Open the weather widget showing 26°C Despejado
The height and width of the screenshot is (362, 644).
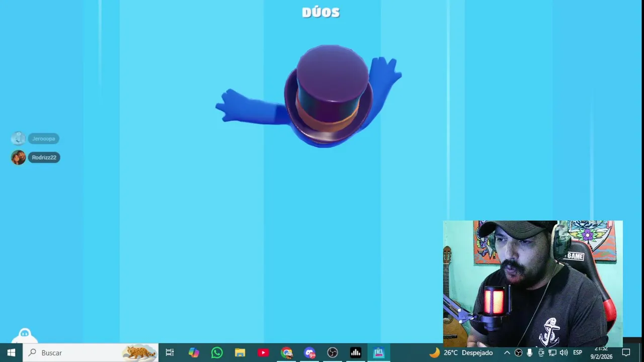(x=461, y=352)
